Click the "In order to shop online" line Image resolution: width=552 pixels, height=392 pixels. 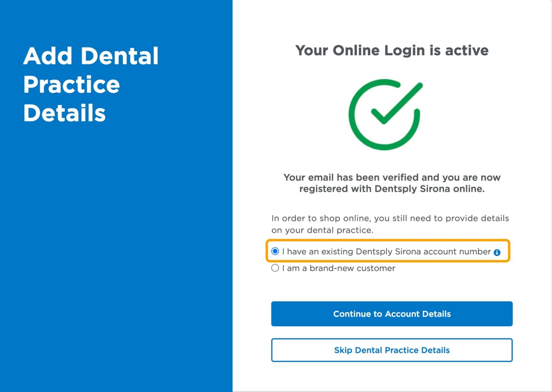[x=390, y=218]
